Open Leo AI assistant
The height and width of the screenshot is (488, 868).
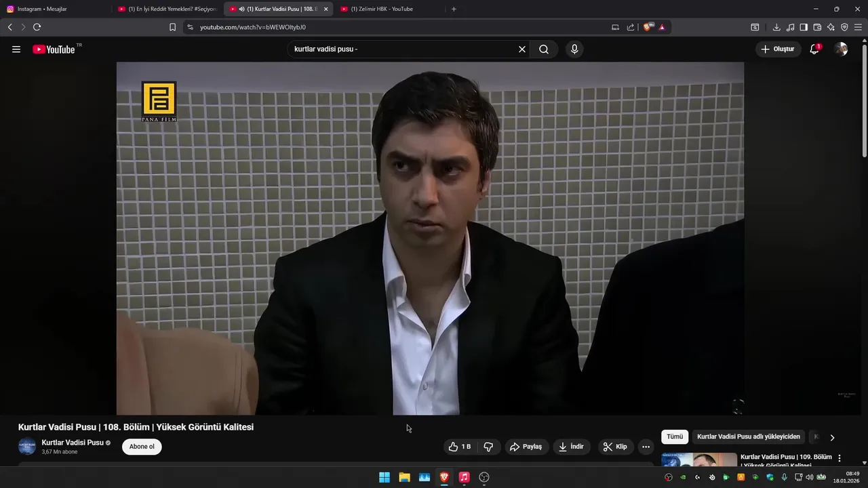pos(831,27)
